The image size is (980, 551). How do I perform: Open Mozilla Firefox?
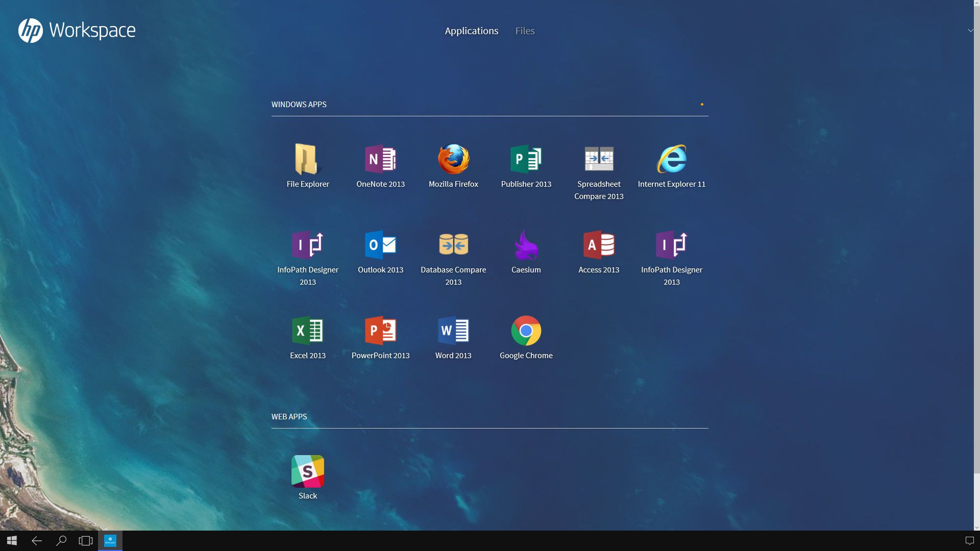point(453,166)
